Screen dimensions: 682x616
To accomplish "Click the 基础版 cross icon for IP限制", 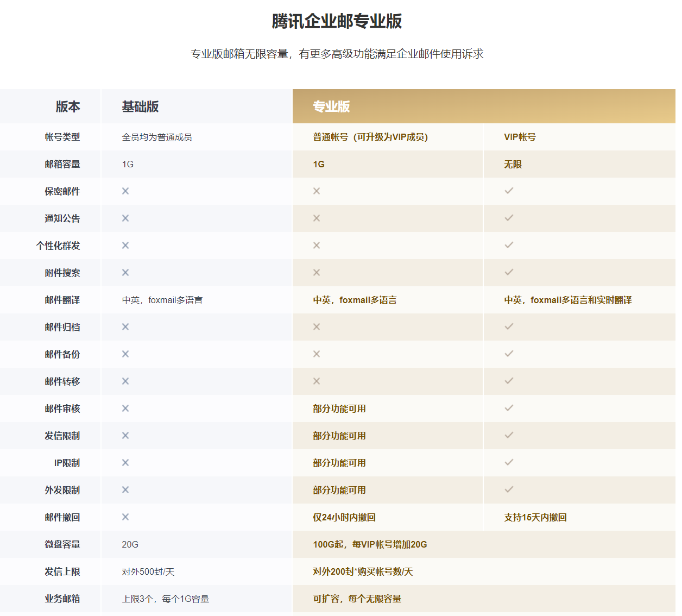I will 125,462.
